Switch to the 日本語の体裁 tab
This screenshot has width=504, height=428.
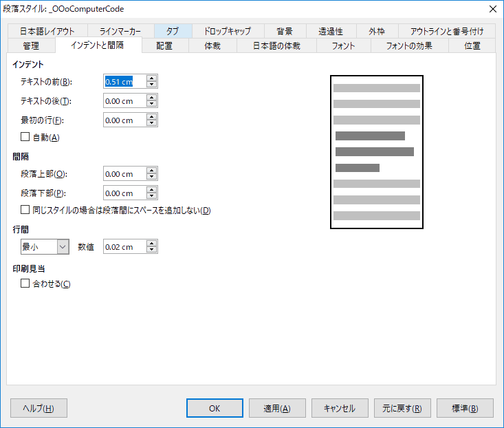click(276, 45)
